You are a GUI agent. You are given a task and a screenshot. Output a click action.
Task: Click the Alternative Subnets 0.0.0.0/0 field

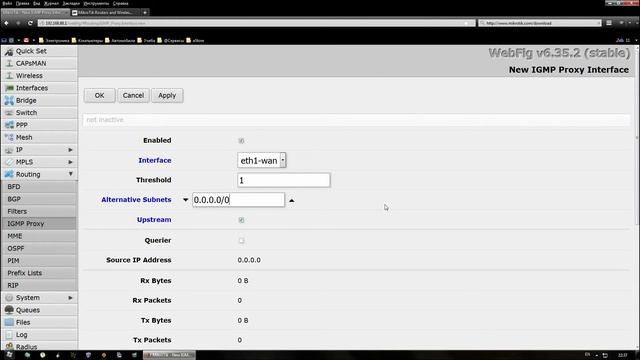click(x=238, y=200)
